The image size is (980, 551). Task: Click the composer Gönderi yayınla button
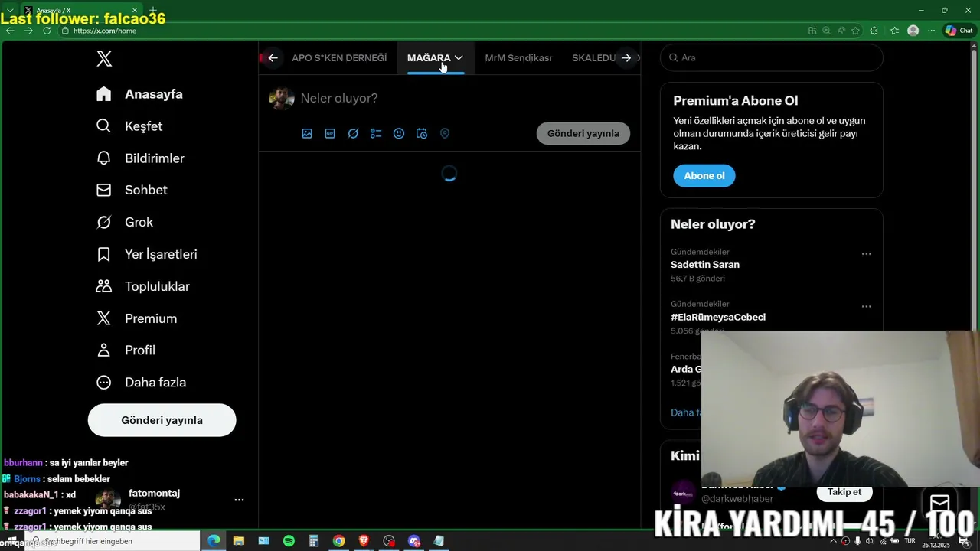click(x=583, y=133)
